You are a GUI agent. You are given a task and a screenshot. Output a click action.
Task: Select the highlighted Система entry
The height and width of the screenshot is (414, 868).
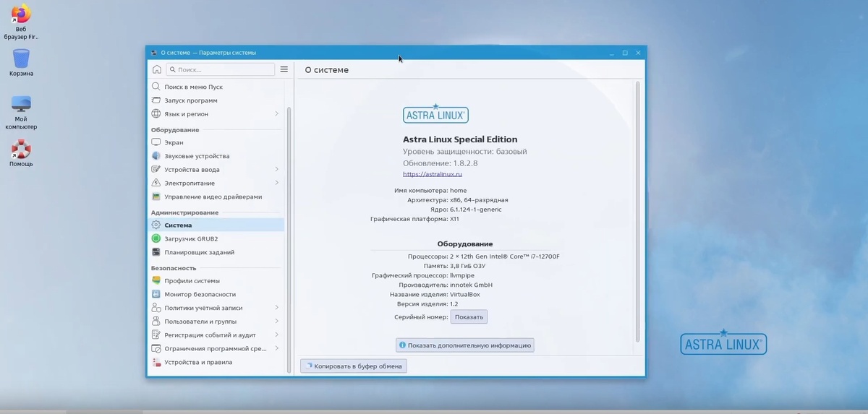tap(216, 225)
